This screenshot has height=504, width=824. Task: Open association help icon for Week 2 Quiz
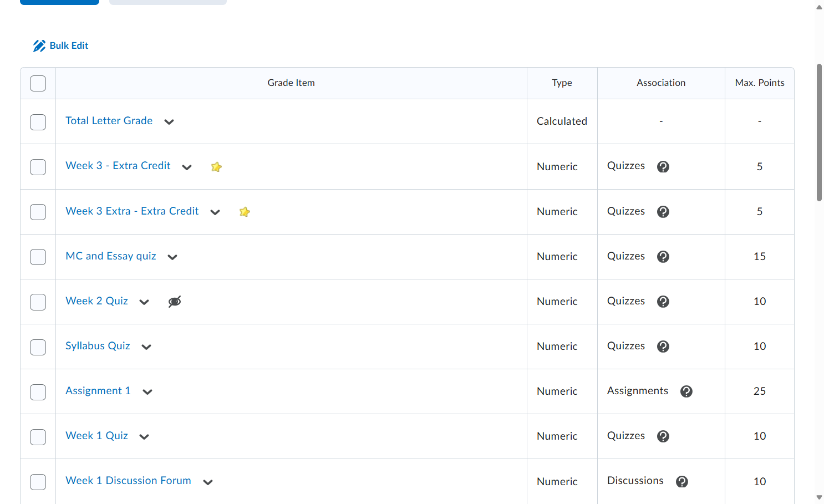pyautogui.click(x=663, y=302)
